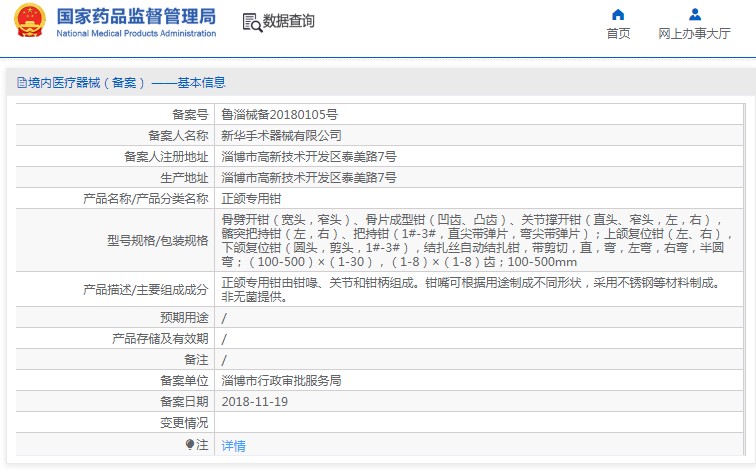Image resolution: width=756 pixels, height=470 pixels.
Task: Click the 型号规格/包装规格 specification text
Action: (477, 241)
